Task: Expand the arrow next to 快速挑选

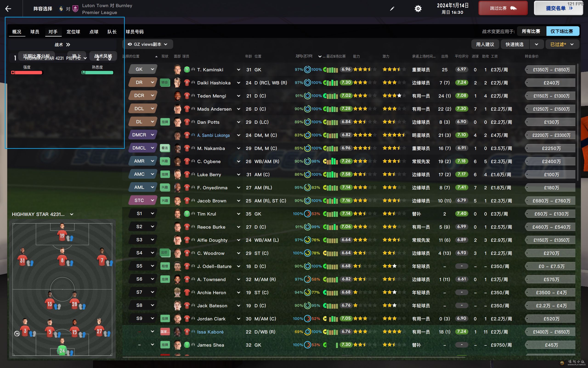Action: tap(537, 44)
